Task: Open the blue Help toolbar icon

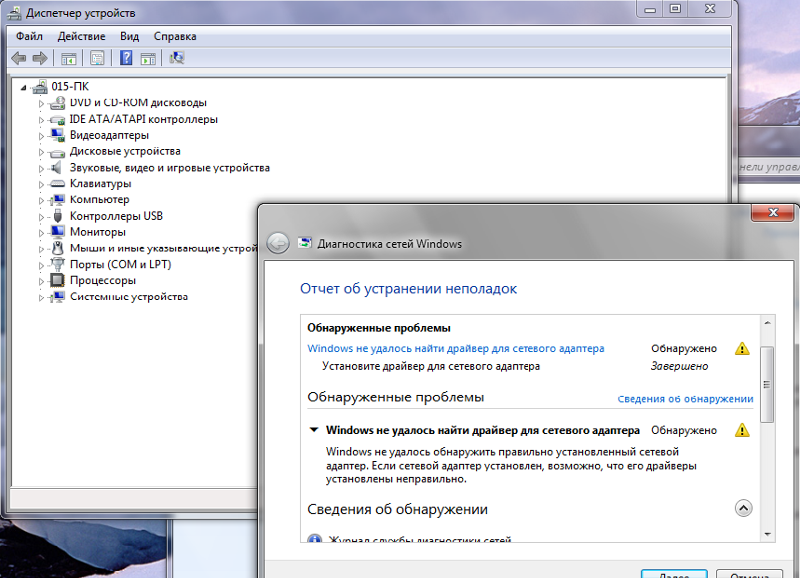Action: [x=126, y=58]
